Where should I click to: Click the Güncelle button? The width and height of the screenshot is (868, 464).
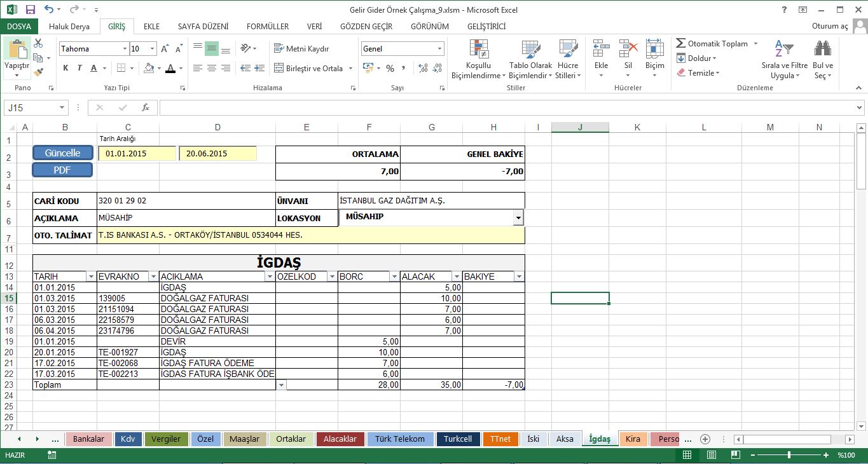(62, 153)
